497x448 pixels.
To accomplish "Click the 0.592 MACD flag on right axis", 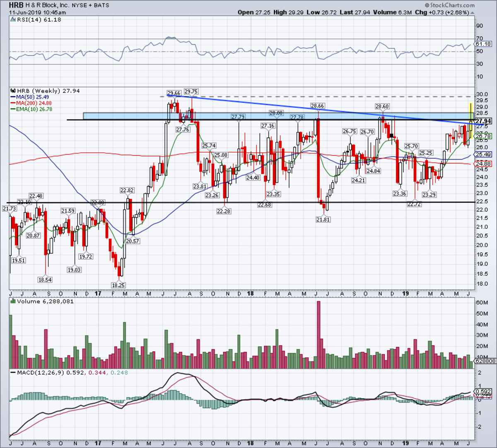I will pyautogui.click(x=483, y=391).
